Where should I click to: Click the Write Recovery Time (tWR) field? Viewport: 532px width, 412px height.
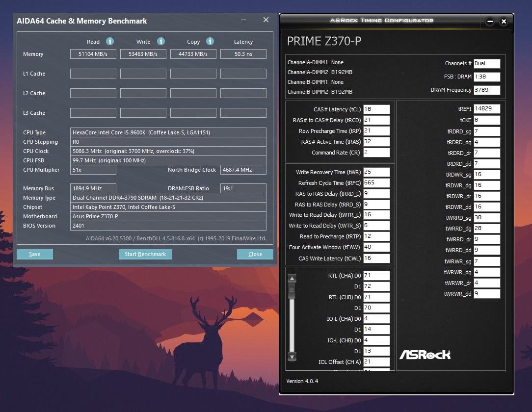pyautogui.click(x=376, y=172)
